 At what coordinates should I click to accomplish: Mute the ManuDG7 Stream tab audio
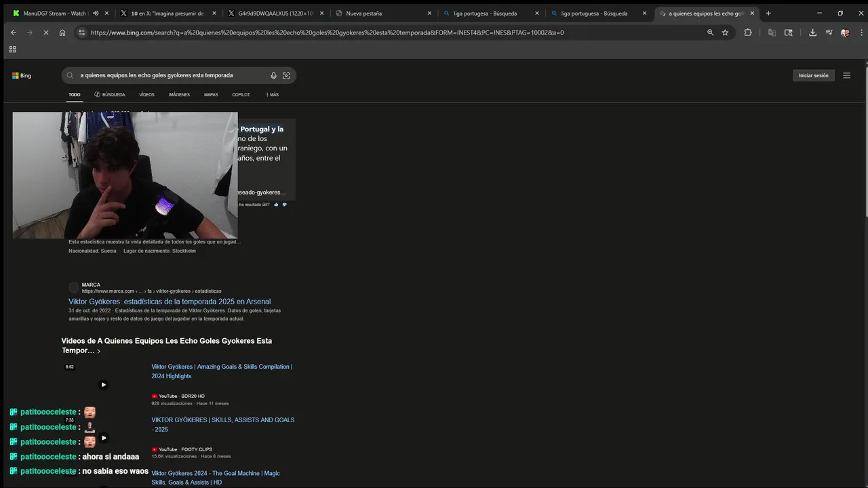96,13
